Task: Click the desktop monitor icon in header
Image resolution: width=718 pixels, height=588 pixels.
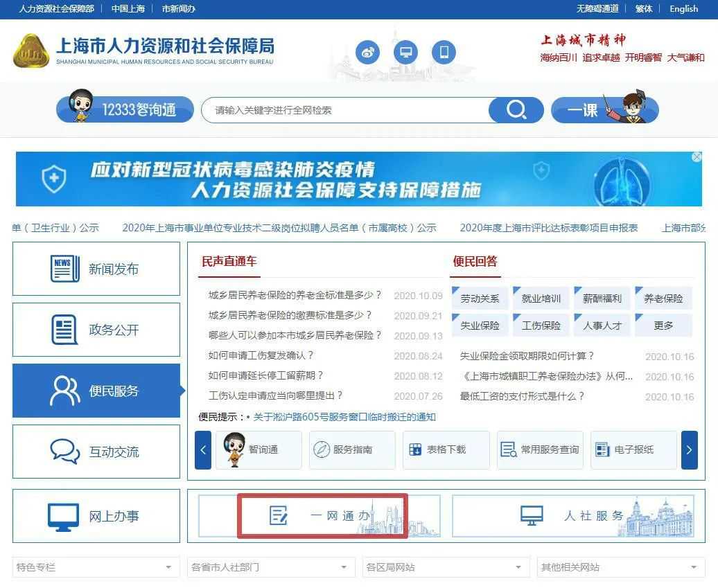Action: [406, 53]
